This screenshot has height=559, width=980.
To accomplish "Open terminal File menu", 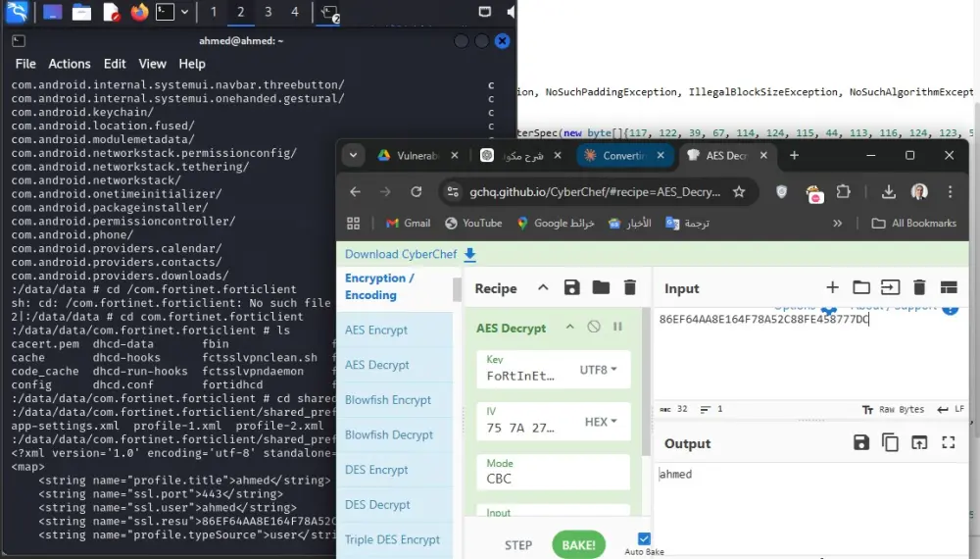I will [x=25, y=64].
